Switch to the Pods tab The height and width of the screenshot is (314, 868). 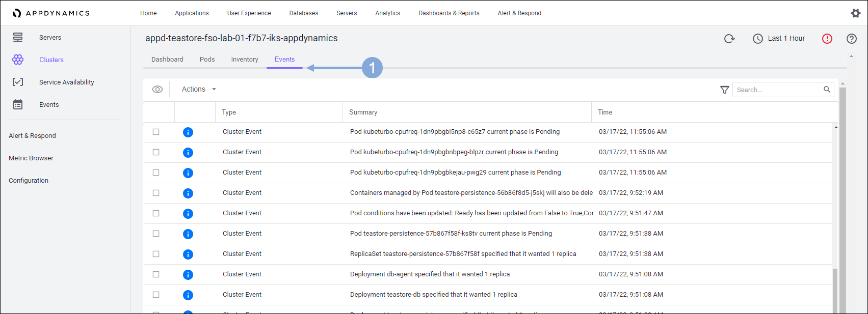[x=207, y=60]
